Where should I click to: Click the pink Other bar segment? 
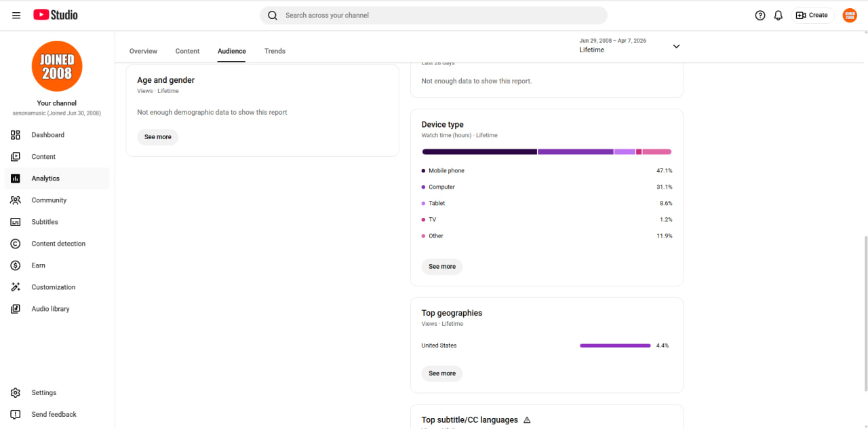coord(656,152)
